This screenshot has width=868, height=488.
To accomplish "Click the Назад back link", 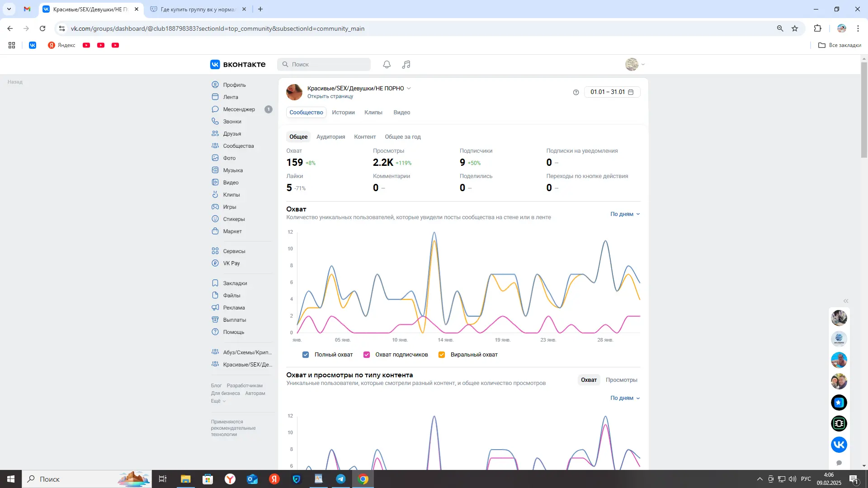I will [x=15, y=82].
